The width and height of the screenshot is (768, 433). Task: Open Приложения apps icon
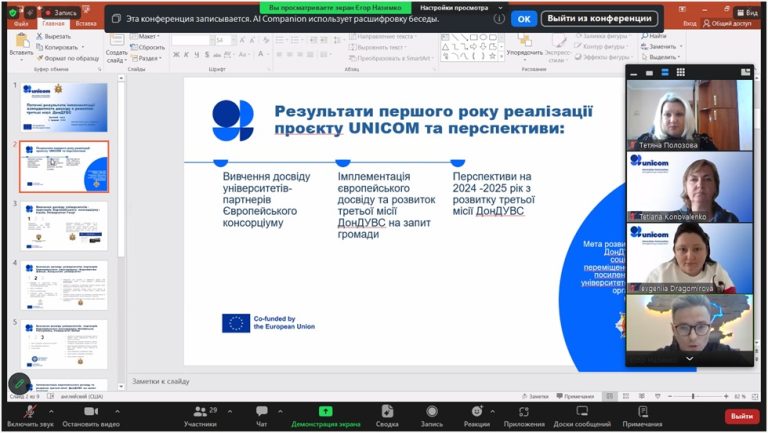(x=524, y=411)
